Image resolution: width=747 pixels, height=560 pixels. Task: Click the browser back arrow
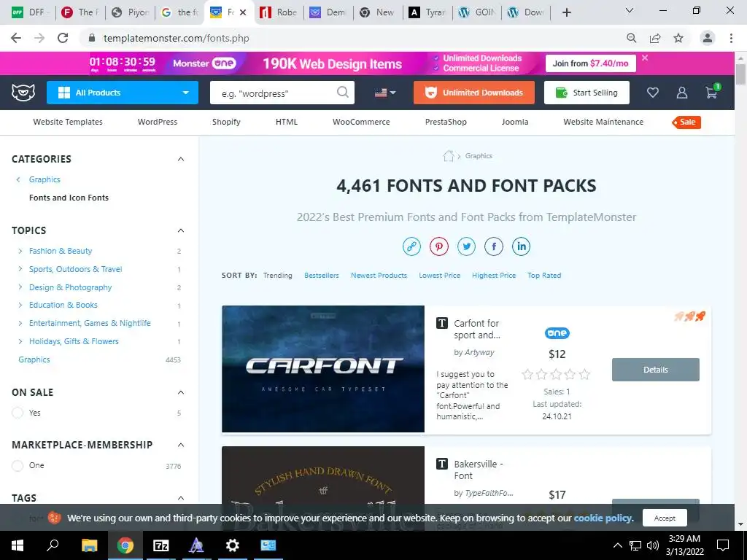pos(16,38)
